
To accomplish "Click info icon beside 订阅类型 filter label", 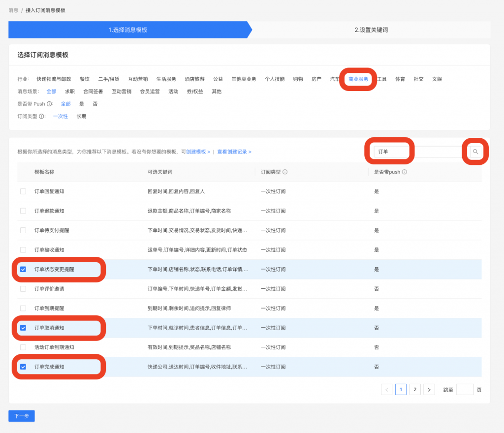I will (42, 117).
